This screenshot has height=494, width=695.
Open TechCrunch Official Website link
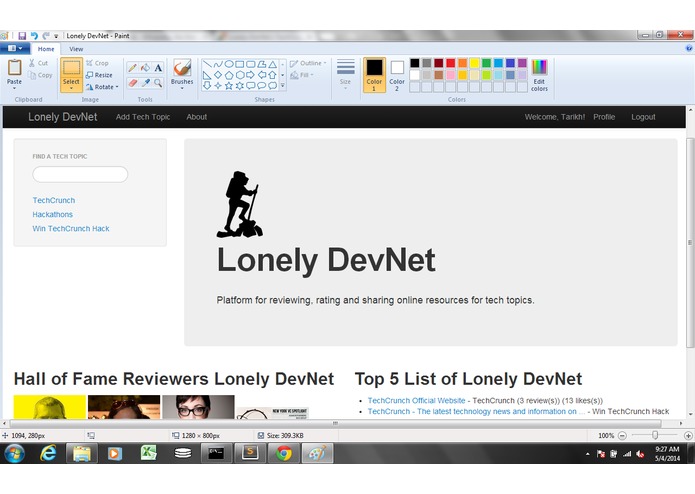pyautogui.click(x=416, y=401)
